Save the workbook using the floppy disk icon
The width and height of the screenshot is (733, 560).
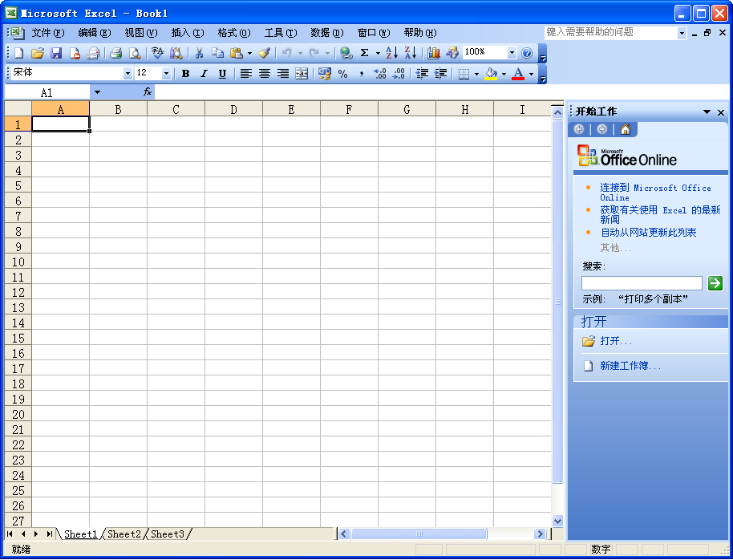(x=56, y=53)
